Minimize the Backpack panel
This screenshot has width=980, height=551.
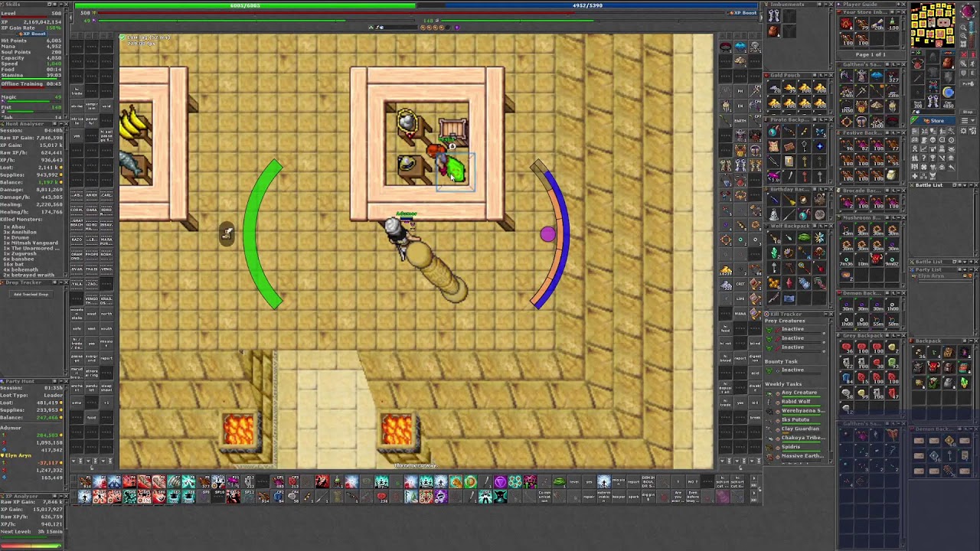pos(971,341)
